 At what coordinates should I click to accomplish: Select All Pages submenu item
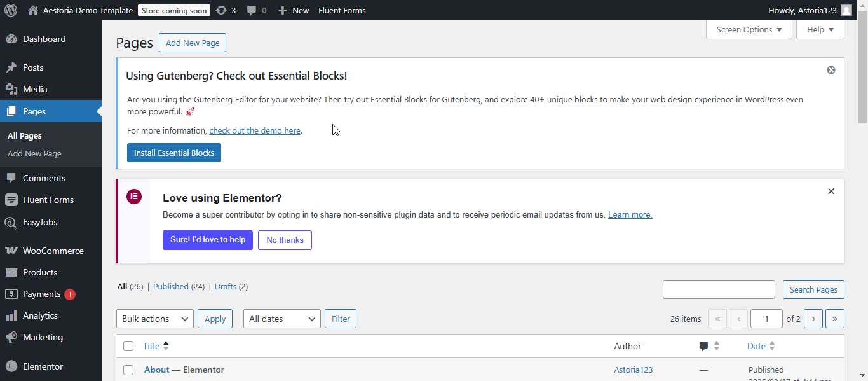[x=25, y=136]
